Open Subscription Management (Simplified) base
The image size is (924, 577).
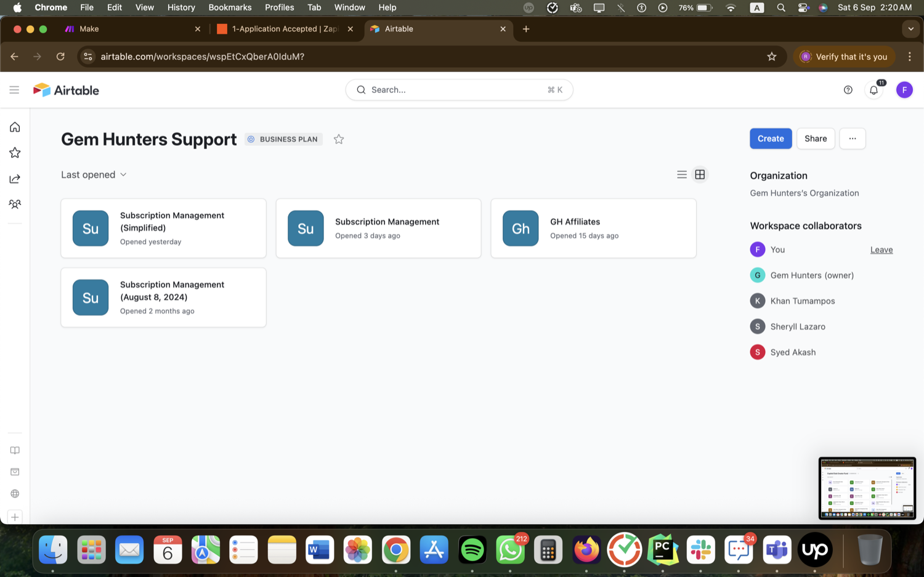click(x=163, y=228)
